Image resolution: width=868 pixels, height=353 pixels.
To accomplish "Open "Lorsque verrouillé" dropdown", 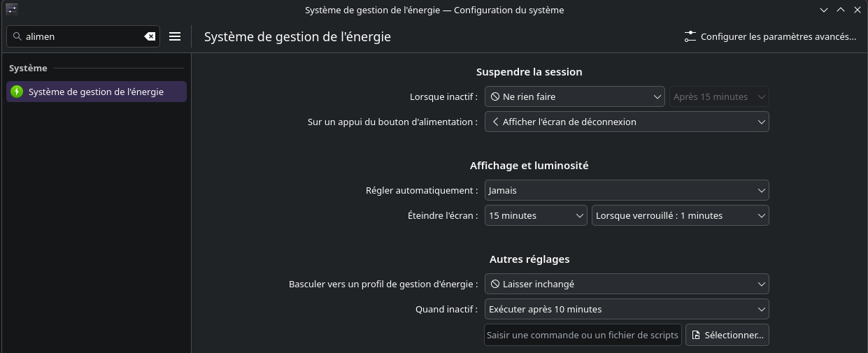I will (680, 215).
